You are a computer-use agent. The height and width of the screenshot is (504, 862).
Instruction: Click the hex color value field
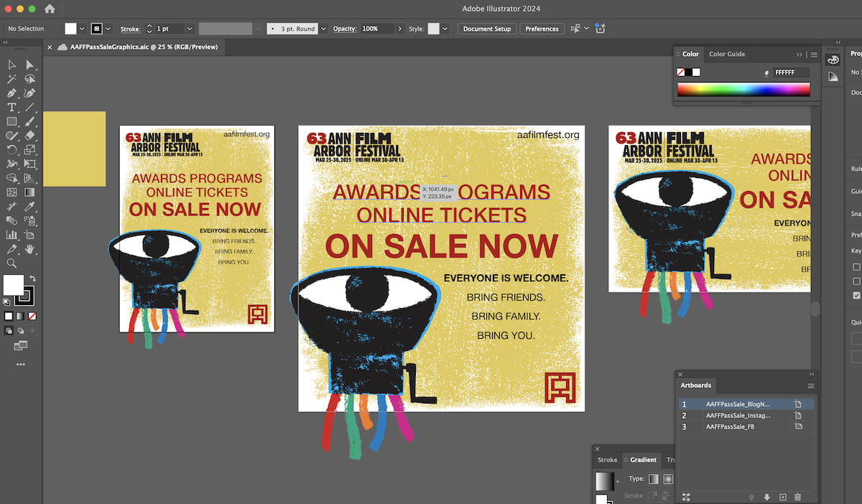tap(792, 73)
